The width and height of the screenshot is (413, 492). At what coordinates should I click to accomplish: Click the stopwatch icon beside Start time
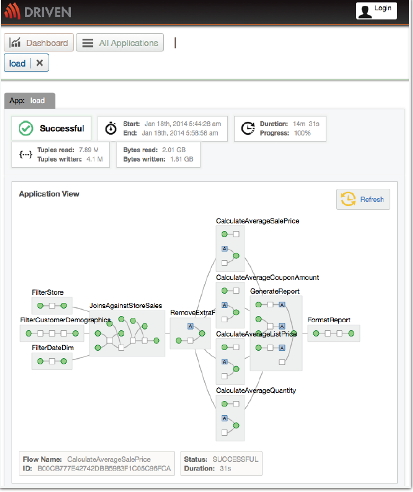[x=111, y=128]
